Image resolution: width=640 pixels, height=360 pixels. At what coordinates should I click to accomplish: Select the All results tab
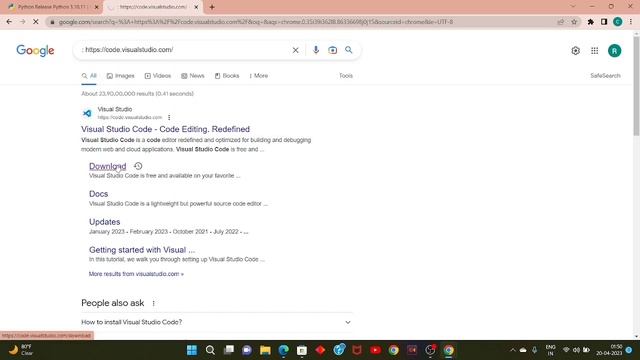coord(89,76)
